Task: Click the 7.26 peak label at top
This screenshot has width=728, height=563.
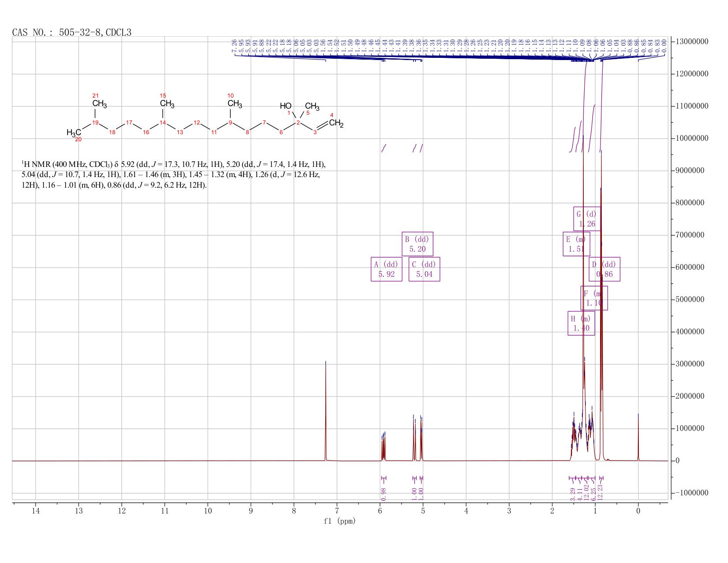Action: tap(235, 45)
